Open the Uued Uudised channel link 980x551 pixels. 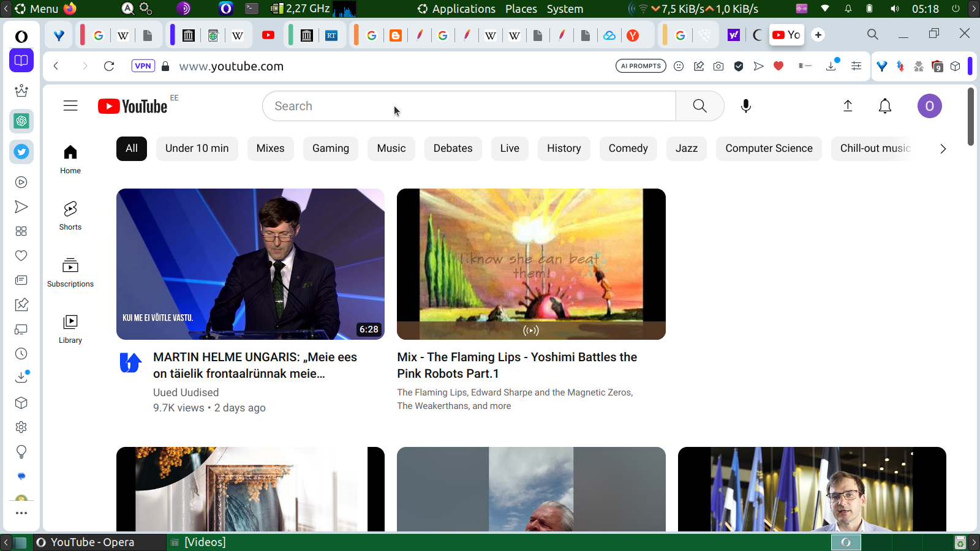pos(186,392)
